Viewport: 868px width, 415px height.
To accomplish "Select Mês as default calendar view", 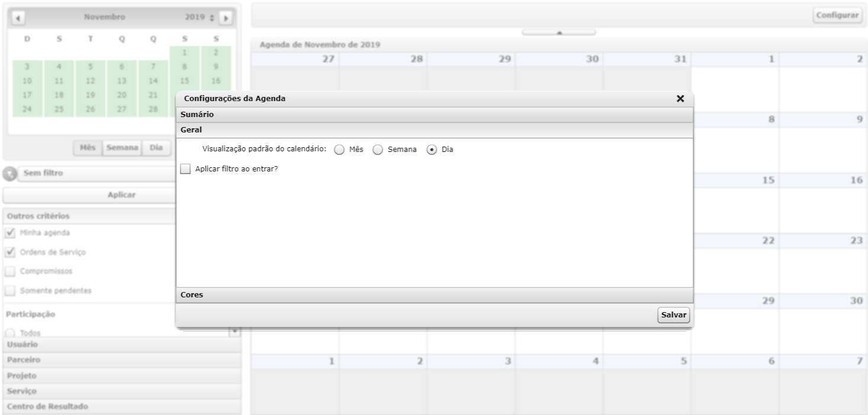I will [x=339, y=150].
